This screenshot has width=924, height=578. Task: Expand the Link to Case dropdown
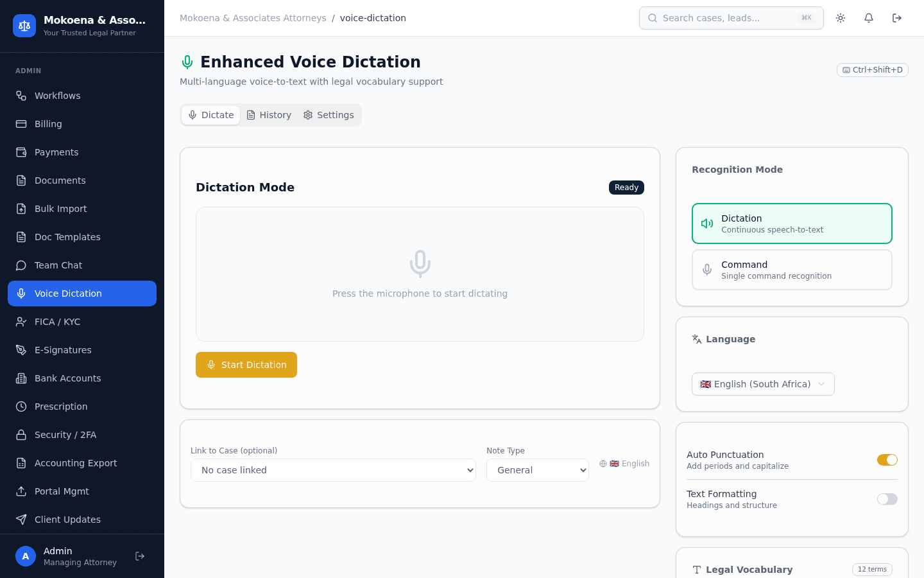point(333,470)
